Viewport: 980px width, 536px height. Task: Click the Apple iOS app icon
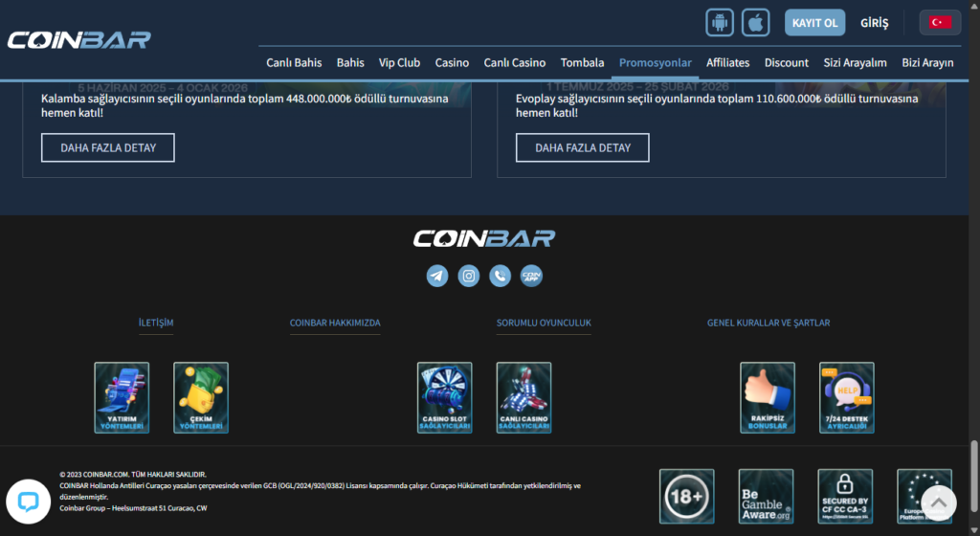(756, 22)
